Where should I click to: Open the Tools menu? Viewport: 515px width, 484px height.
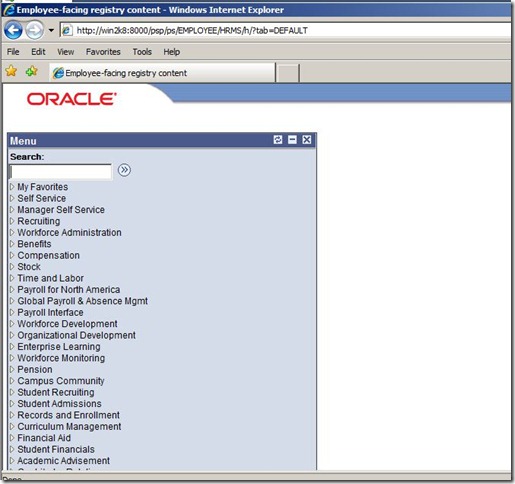point(142,52)
